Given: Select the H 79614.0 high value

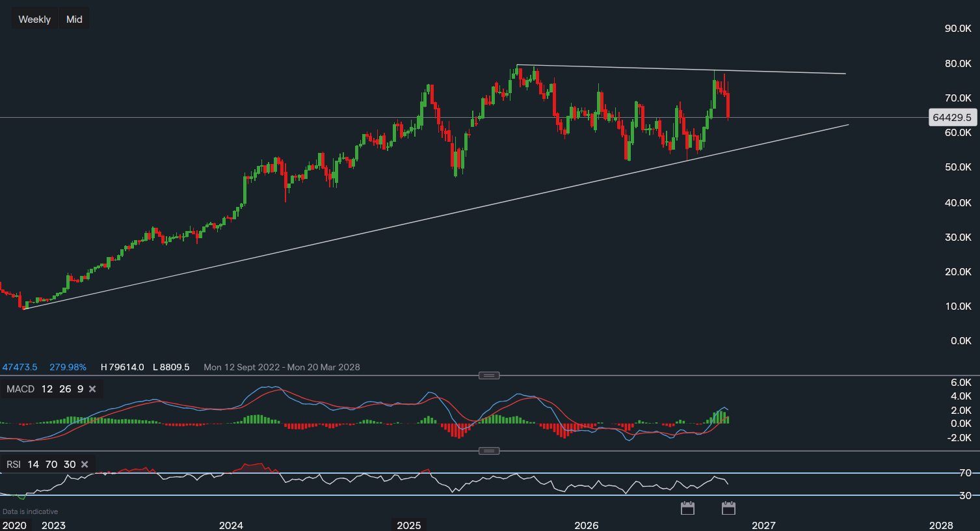Looking at the screenshot, I should (x=122, y=367).
